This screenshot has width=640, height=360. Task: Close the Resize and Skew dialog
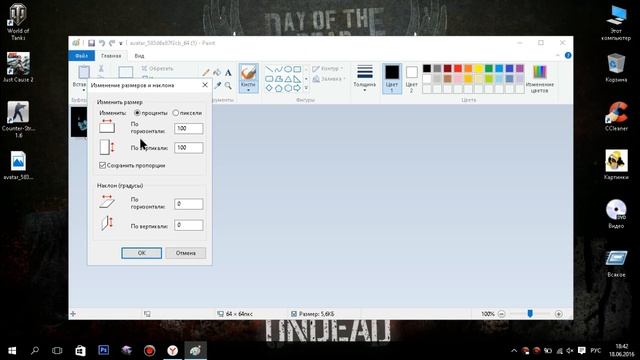click(x=205, y=85)
